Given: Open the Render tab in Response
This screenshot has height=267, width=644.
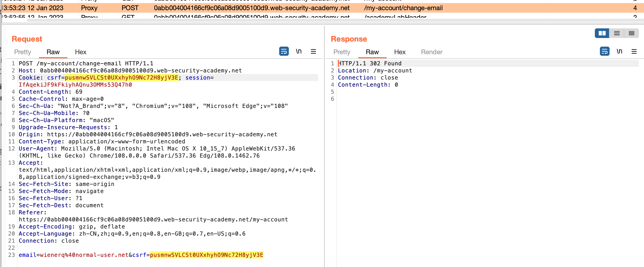Looking at the screenshot, I should [x=432, y=52].
